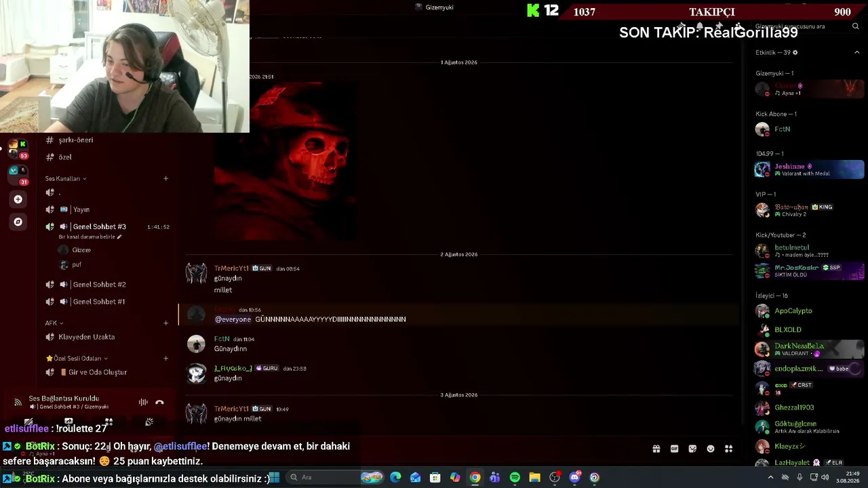Select user Gizem in the voice channel
Image resolution: width=868 pixels, height=488 pixels.
tap(81, 250)
